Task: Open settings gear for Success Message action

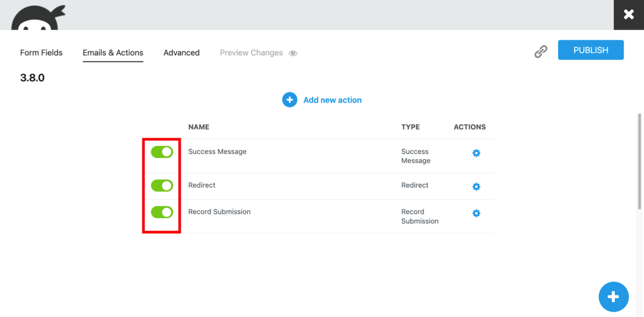Action: (476, 153)
